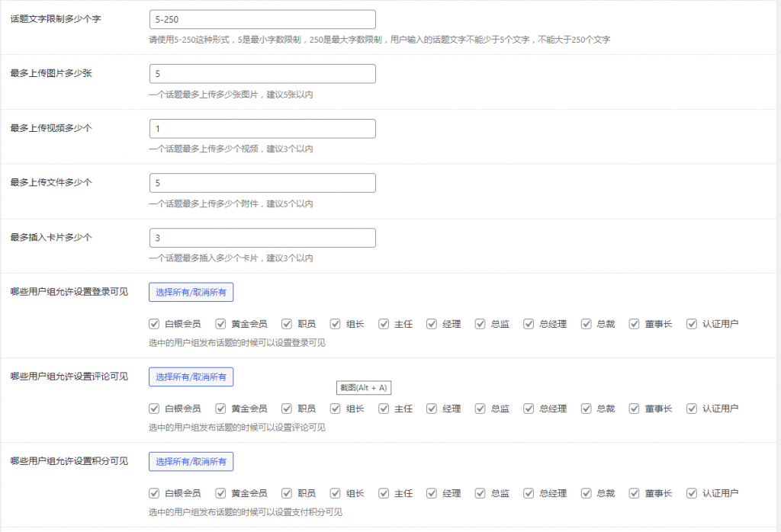Toggle 认证用户 in the comment visibility row
Image resolution: width=781 pixels, height=532 pixels.
tap(691, 408)
